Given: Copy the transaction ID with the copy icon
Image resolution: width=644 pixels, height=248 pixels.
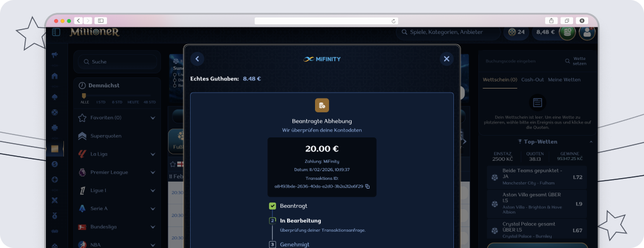Looking at the screenshot, I should [367, 186].
